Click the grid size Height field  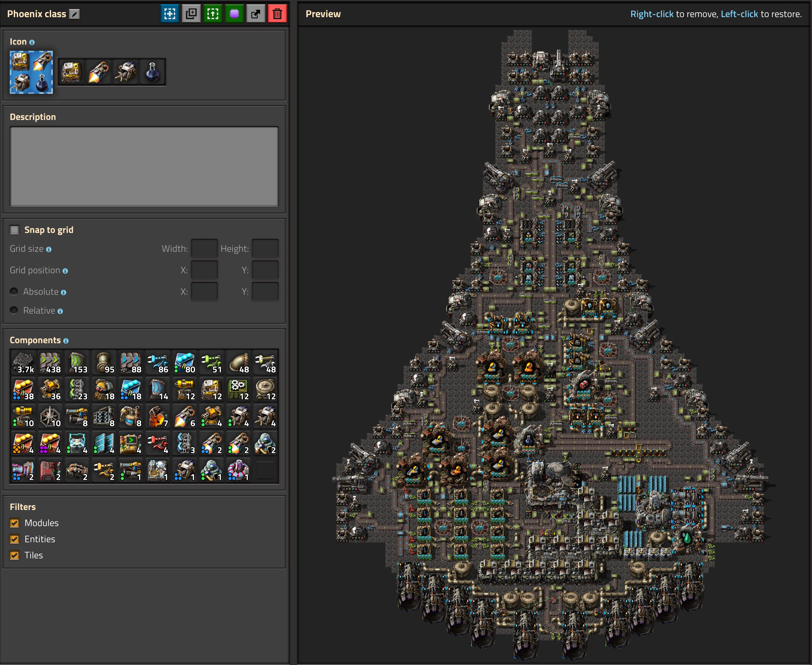265,248
